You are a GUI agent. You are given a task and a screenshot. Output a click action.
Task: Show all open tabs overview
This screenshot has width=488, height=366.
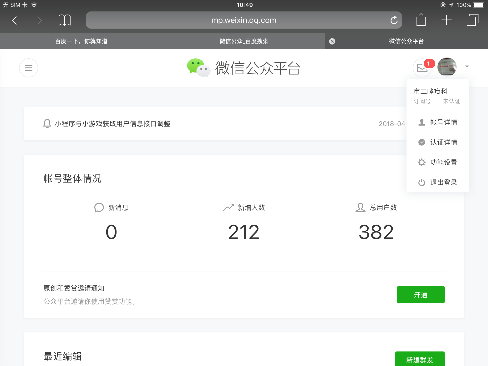click(473, 20)
